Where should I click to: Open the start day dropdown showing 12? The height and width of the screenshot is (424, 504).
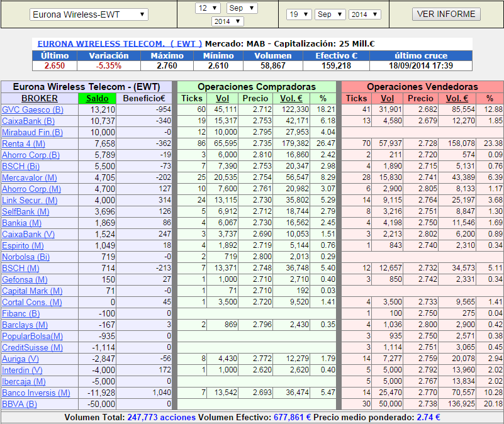[208, 8]
